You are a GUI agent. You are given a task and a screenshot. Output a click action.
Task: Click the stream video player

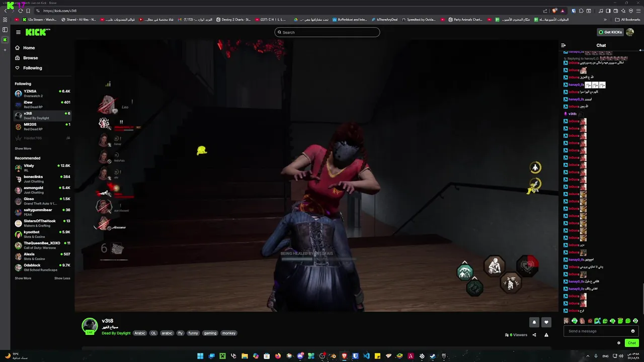316,176
